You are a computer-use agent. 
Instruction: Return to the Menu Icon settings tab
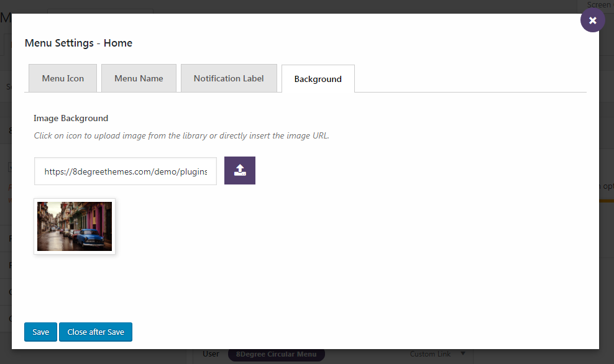click(62, 78)
